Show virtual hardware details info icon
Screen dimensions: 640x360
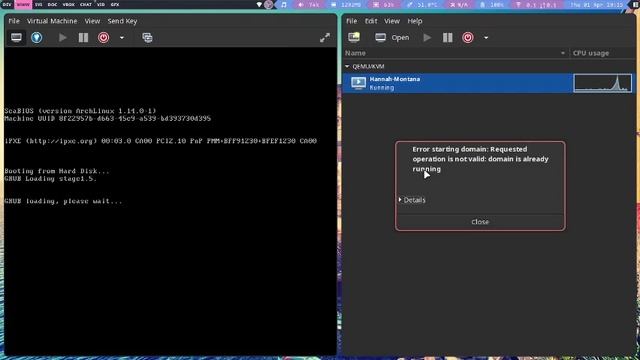(x=37, y=38)
